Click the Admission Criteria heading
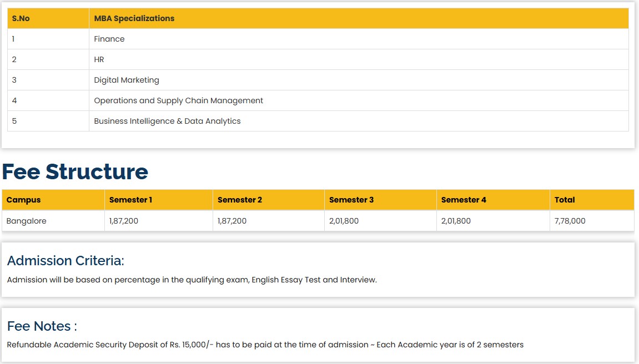 66,260
